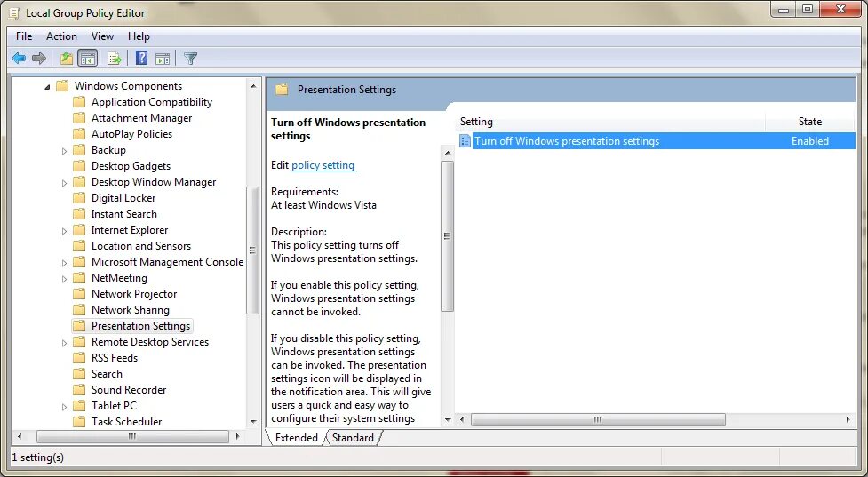This screenshot has height=477, width=868.
Task: Toggle Show/Hide Action Pane icon
Action: [163, 58]
